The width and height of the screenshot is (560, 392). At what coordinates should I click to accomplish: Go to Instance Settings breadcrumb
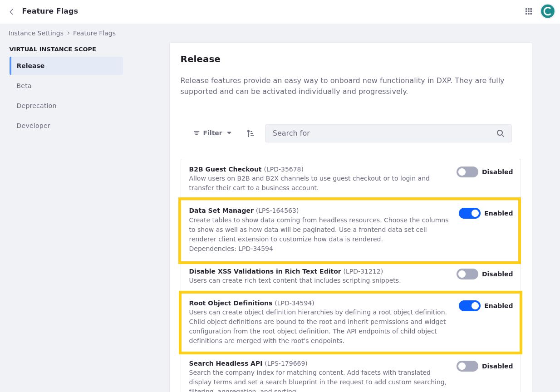[x=36, y=33]
